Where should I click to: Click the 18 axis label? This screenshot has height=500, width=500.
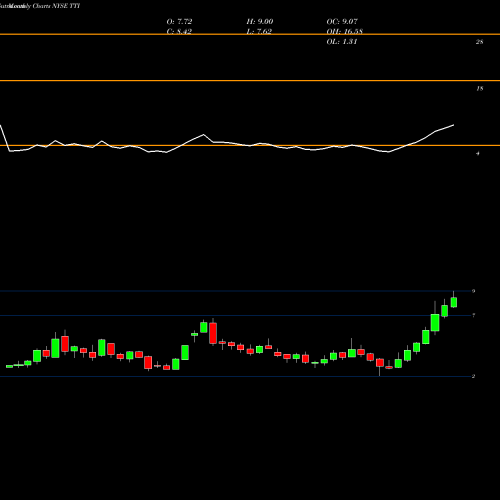(479, 88)
